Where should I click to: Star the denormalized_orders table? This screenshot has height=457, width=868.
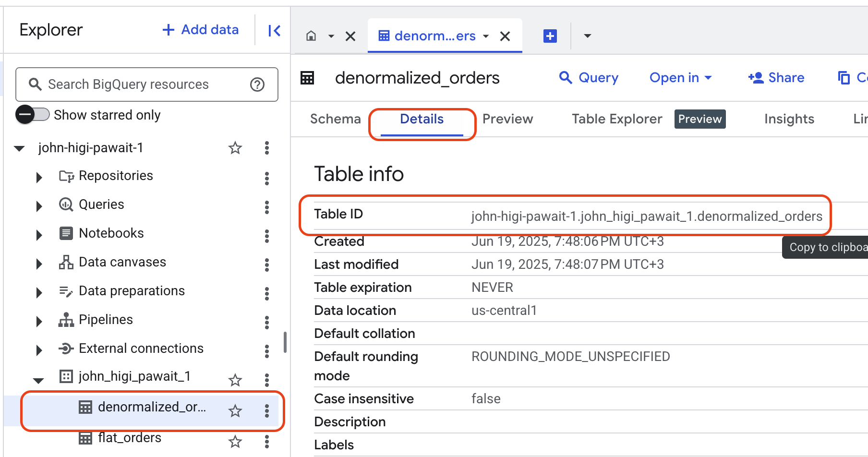235,411
